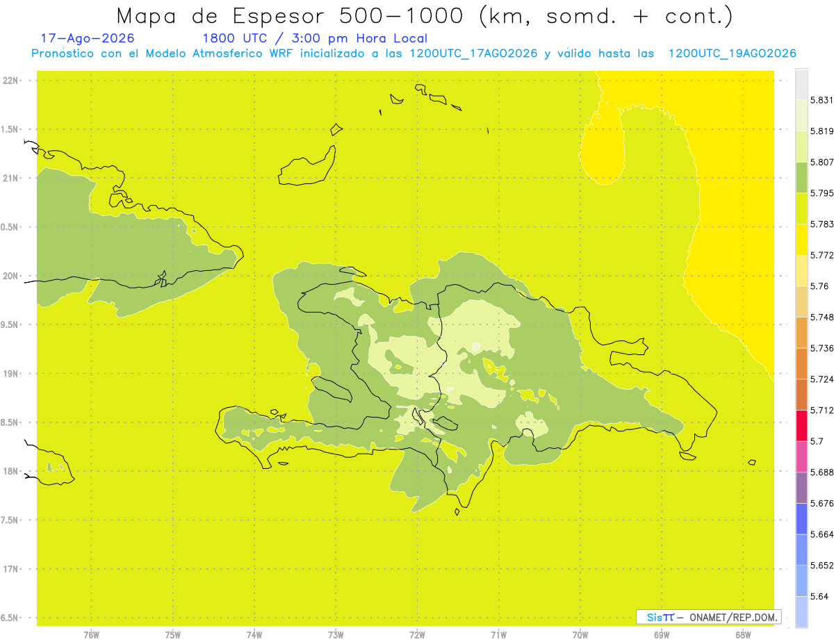Click the purple legend swatch between 5.676 and 5.688
The height and width of the screenshot is (644, 834).
801,487
